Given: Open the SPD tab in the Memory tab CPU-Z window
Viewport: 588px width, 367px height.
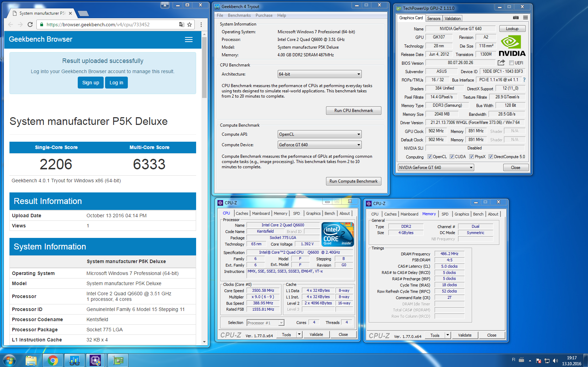Looking at the screenshot, I should point(445,214).
